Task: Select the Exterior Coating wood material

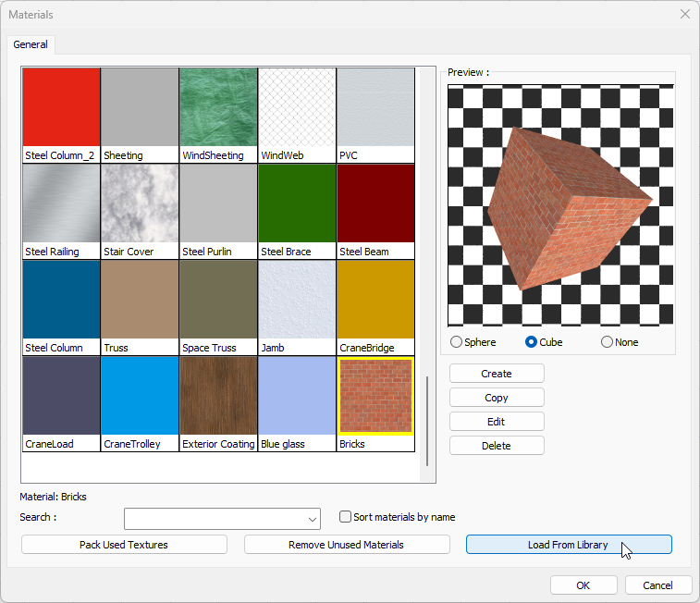Action: [218, 397]
